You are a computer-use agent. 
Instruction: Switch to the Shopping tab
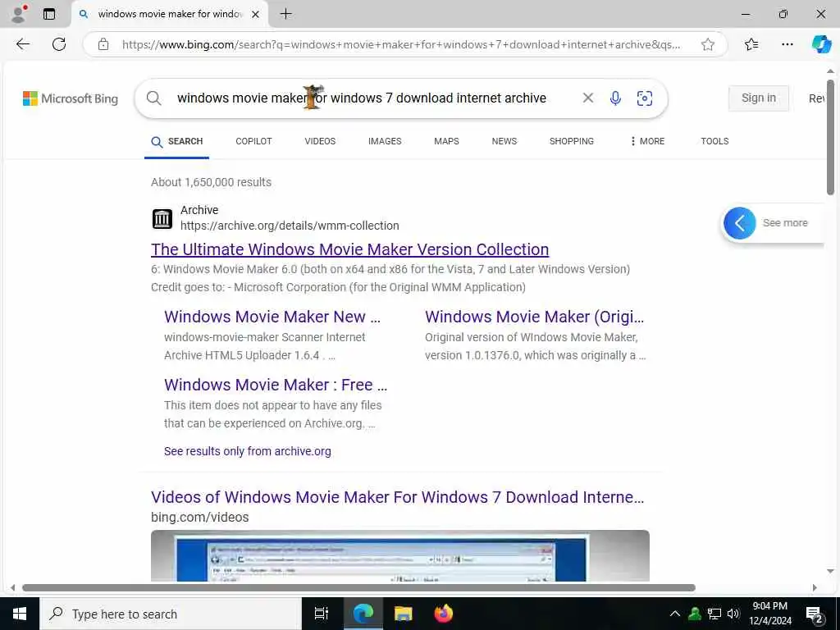pos(571,141)
